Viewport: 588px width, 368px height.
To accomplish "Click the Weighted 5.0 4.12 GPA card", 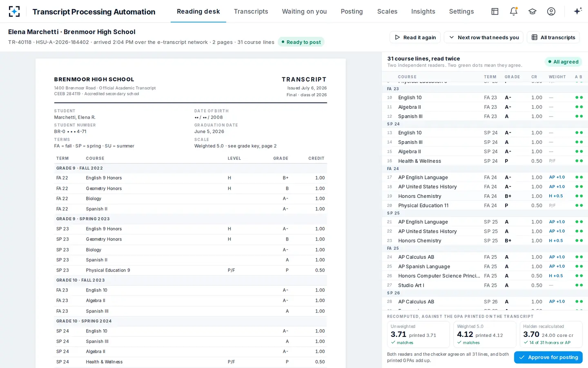I will (485, 334).
